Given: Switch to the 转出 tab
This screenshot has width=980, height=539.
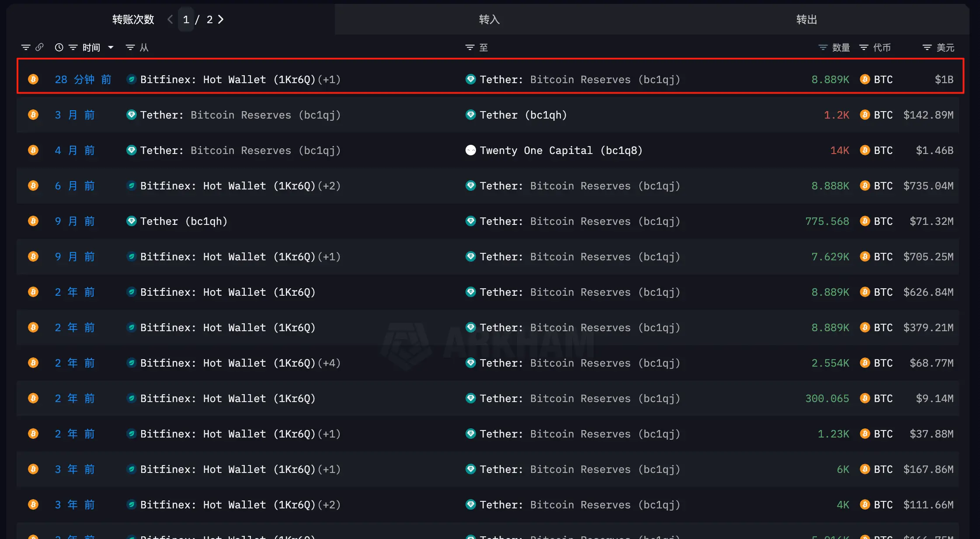Looking at the screenshot, I should tap(807, 19).
